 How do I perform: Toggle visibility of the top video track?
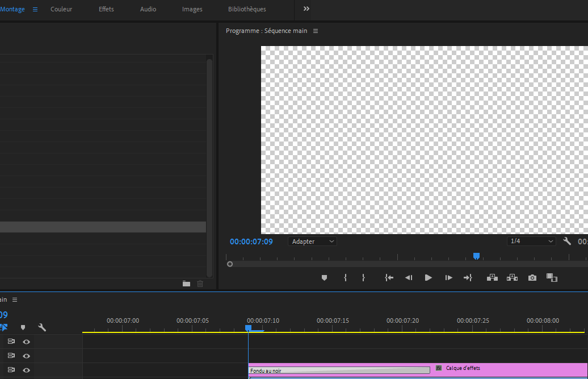pyautogui.click(x=26, y=341)
